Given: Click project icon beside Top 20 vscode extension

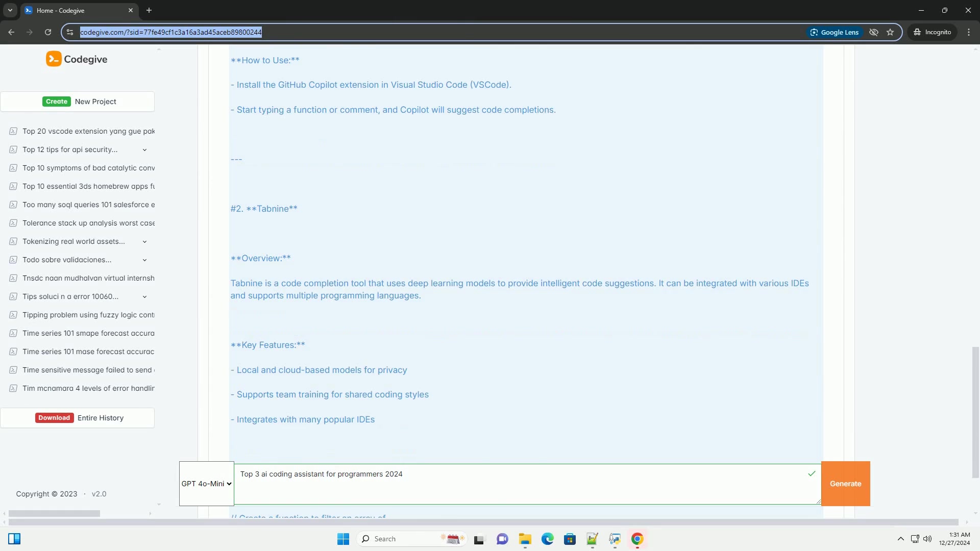Looking at the screenshot, I should (13, 131).
